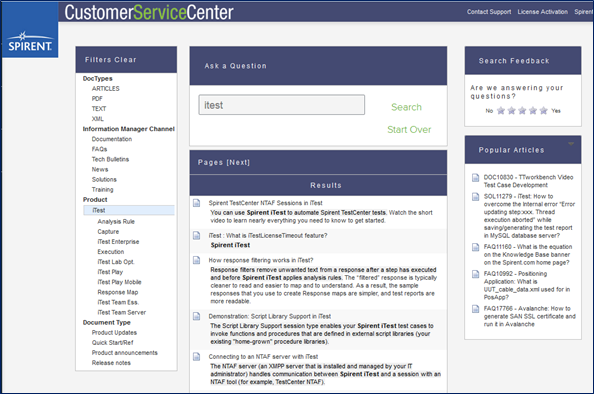Filter by Product announcements document type
This screenshot has height=394, width=594.
[x=124, y=353]
